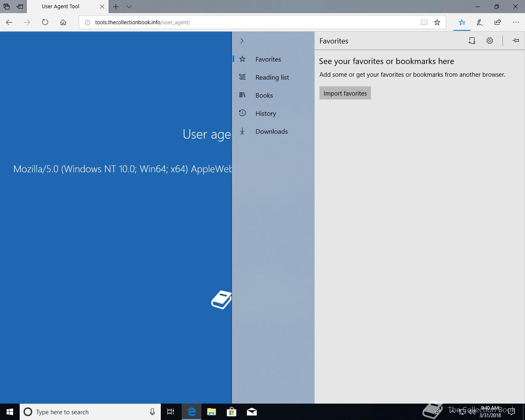Click the taskbar search box
Viewport: 525px width, 420px height.
(x=90, y=412)
